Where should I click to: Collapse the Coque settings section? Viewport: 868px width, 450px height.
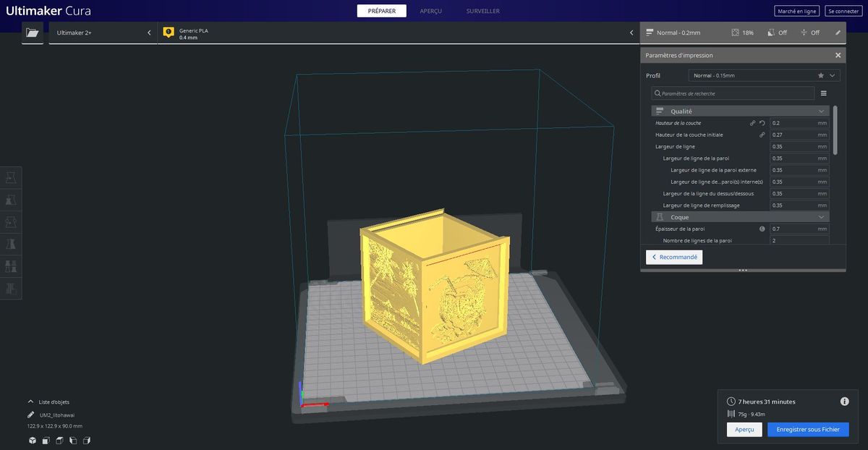pos(821,217)
